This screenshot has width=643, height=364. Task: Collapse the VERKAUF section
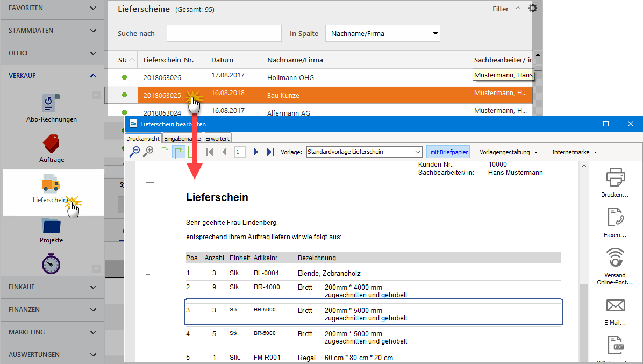(x=52, y=76)
